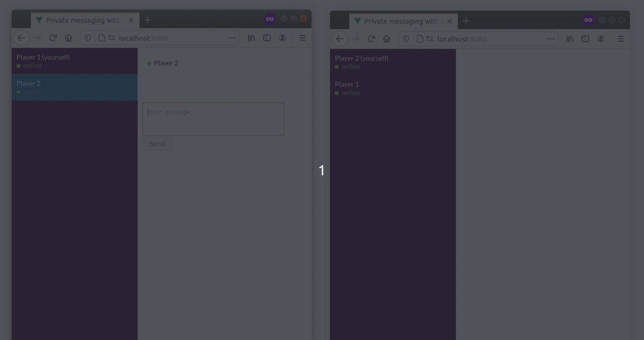
Task: Focus the Your message text area
Action: (213, 119)
